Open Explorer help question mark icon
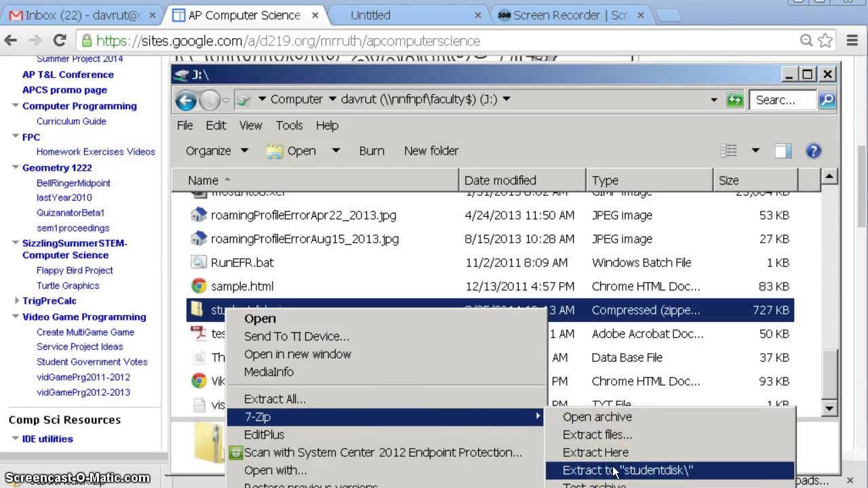The width and height of the screenshot is (868, 488). [813, 150]
